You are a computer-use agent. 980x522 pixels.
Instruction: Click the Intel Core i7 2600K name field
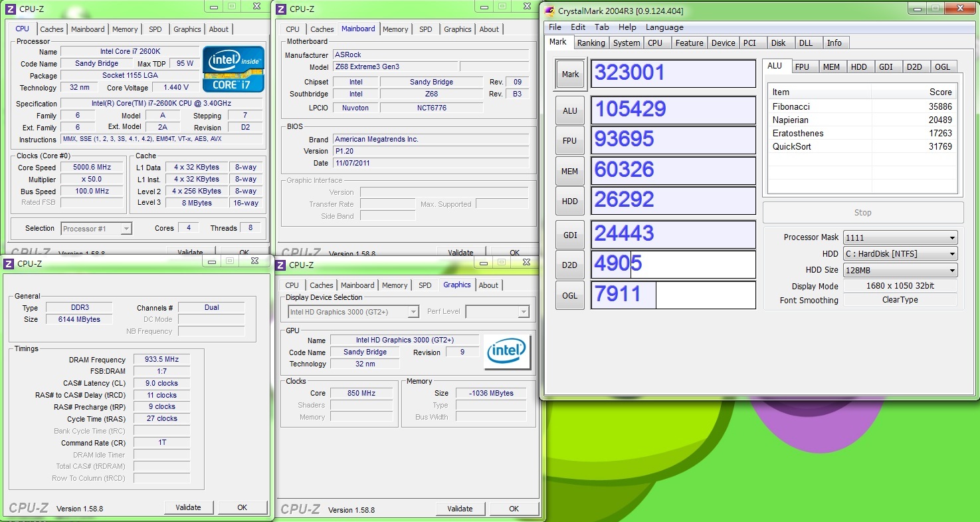tap(130, 52)
